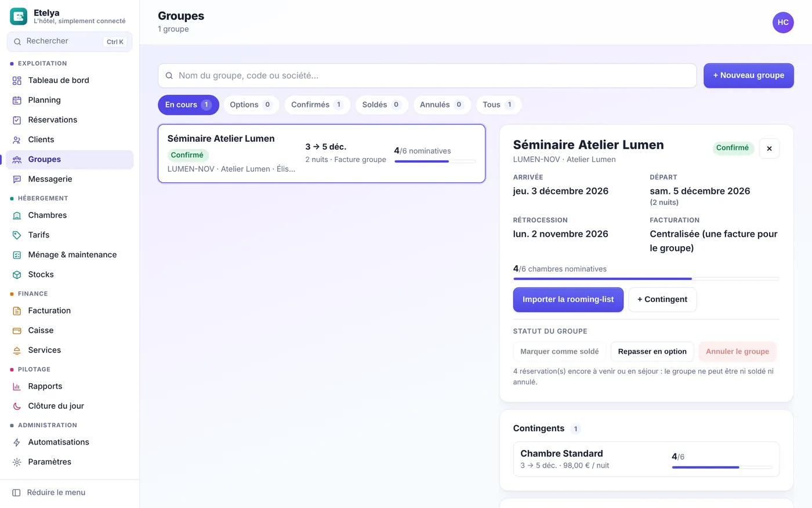Image resolution: width=812 pixels, height=508 pixels.
Task: Switch to the Confirmés filter tab
Action: point(317,105)
